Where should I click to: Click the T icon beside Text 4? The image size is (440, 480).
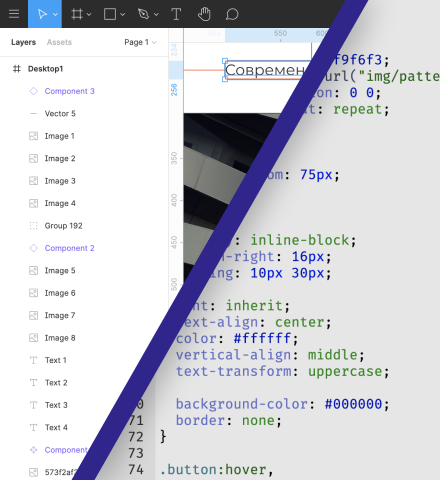tap(33, 427)
